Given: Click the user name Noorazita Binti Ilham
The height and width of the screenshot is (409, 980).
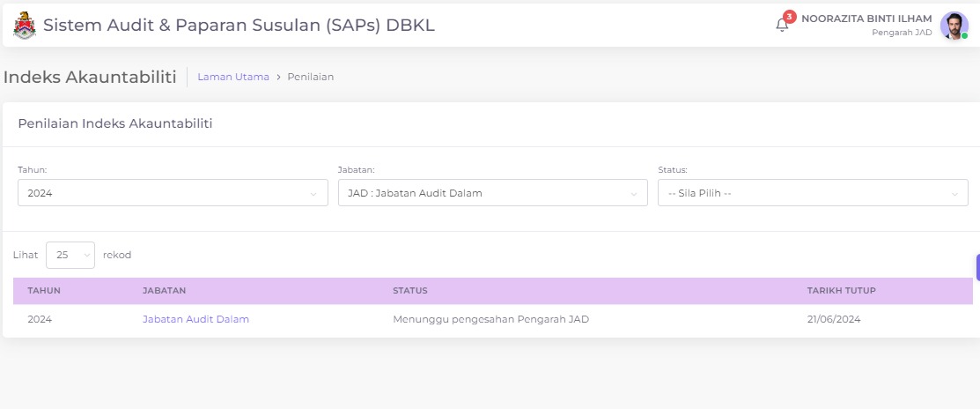Looking at the screenshot, I should point(866,19).
